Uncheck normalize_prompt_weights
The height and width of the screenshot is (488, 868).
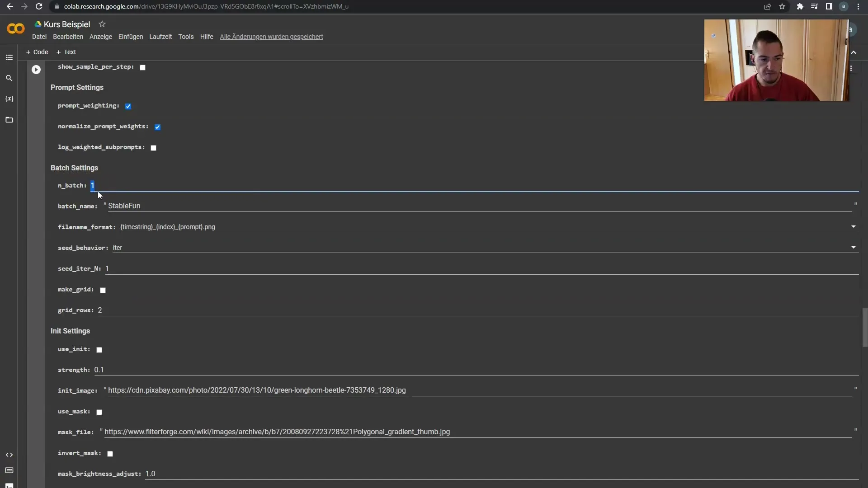157,127
